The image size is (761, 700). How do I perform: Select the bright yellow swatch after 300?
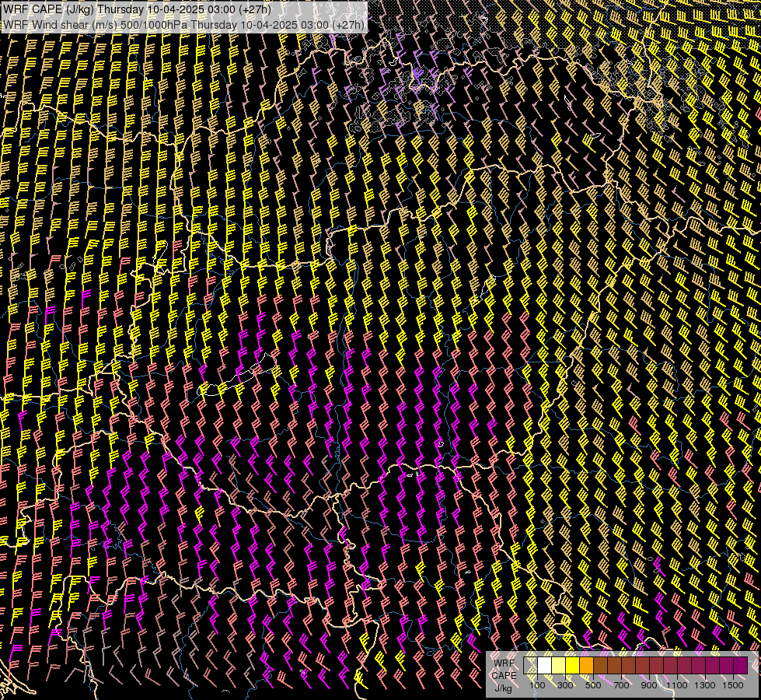pos(573,665)
